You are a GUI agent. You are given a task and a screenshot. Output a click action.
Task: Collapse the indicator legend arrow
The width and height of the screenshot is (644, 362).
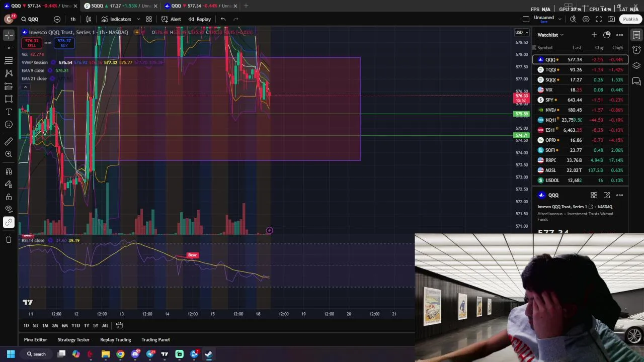25,87
